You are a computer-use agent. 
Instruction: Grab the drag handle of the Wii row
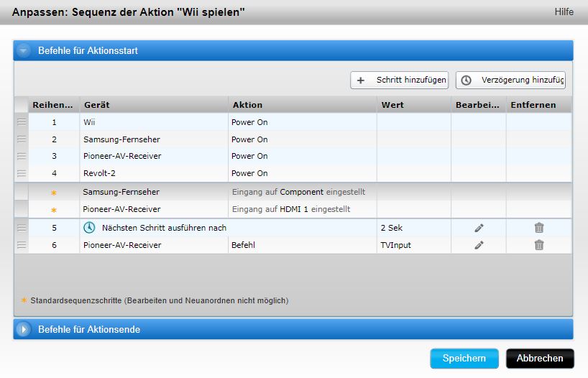click(x=22, y=122)
